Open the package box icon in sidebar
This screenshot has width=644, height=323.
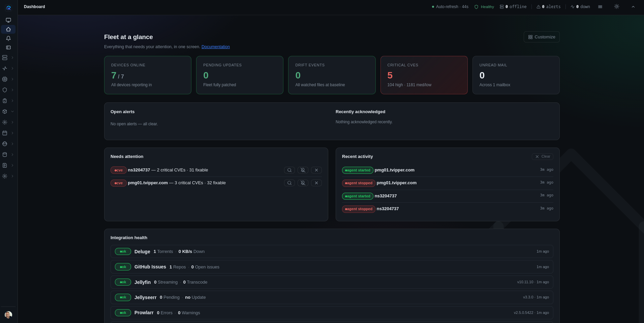[5, 111]
